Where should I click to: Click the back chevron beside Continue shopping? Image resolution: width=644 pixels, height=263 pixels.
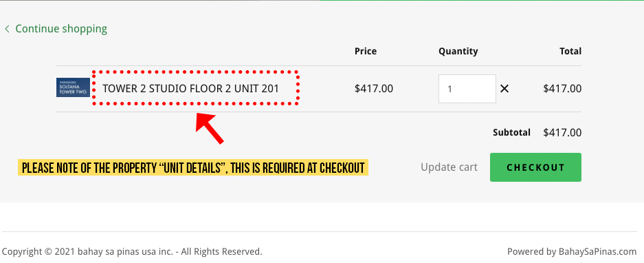coord(7,29)
